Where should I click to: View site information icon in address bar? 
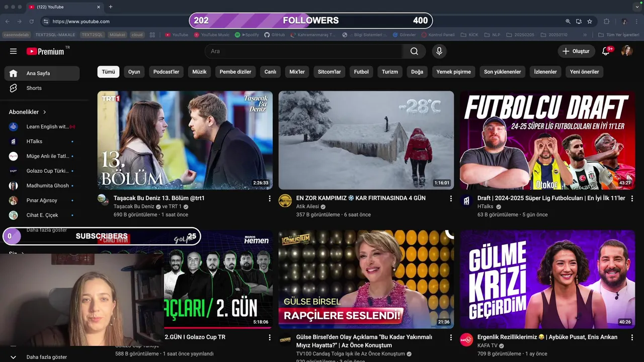46,22
